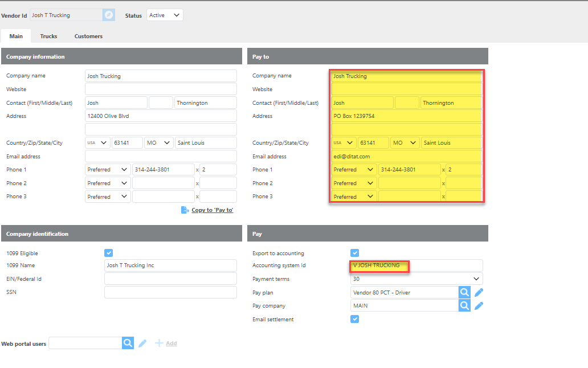Edit Pay company using the pencil icon
This screenshot has width=588, height=368.
click(479, 306)
